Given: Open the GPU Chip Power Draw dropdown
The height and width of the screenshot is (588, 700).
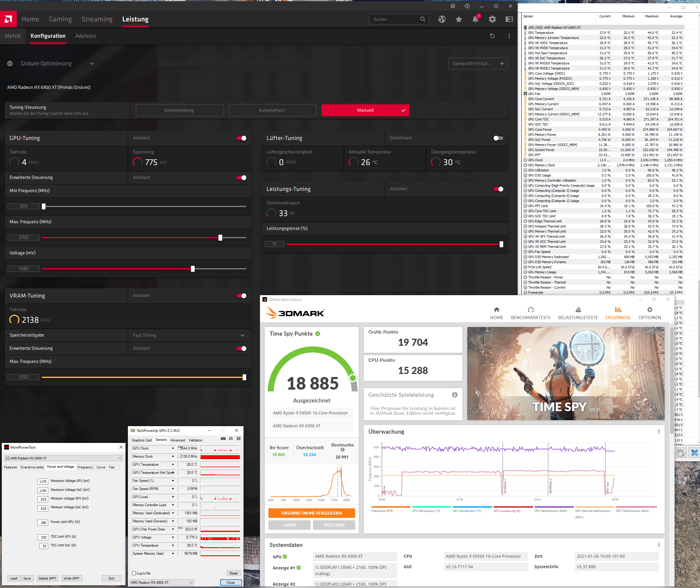Looking at the screenshot, I should (x=173, y=529).
